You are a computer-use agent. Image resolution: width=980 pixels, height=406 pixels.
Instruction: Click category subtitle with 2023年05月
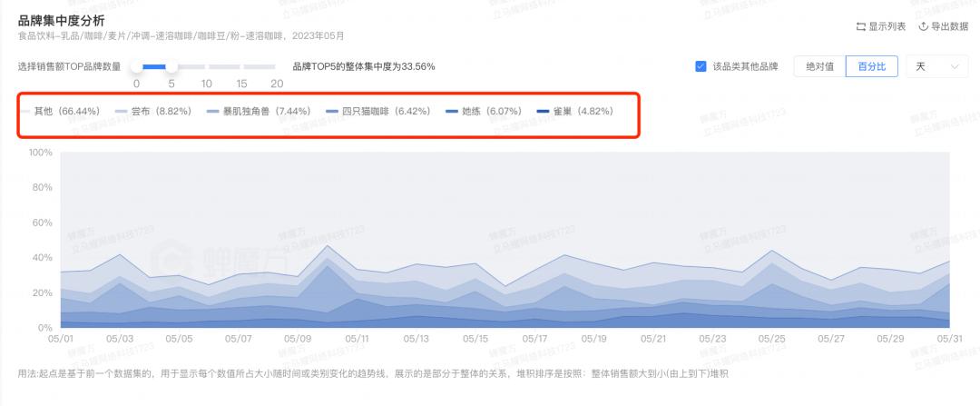181,36
